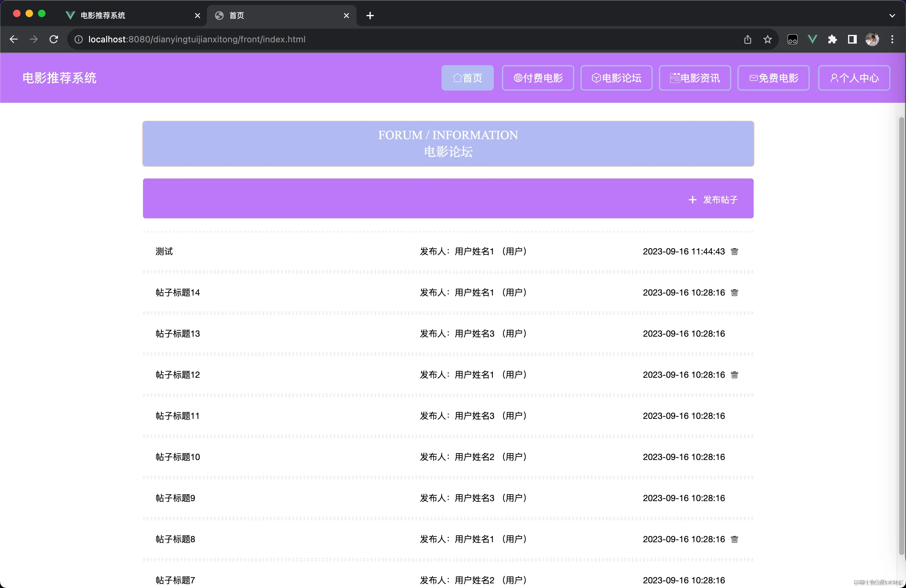Open the browser extensions puzzle icon

point(832,39)
